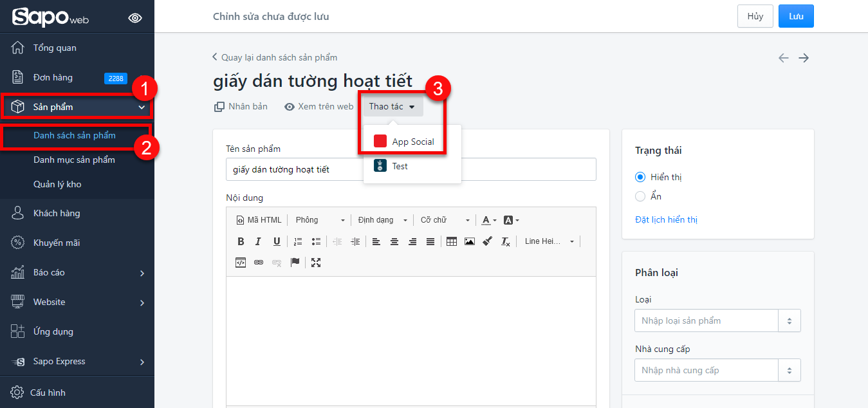The image size is (868, 408).
Task: Go to the previous product arrow
Action: (783, 58)
